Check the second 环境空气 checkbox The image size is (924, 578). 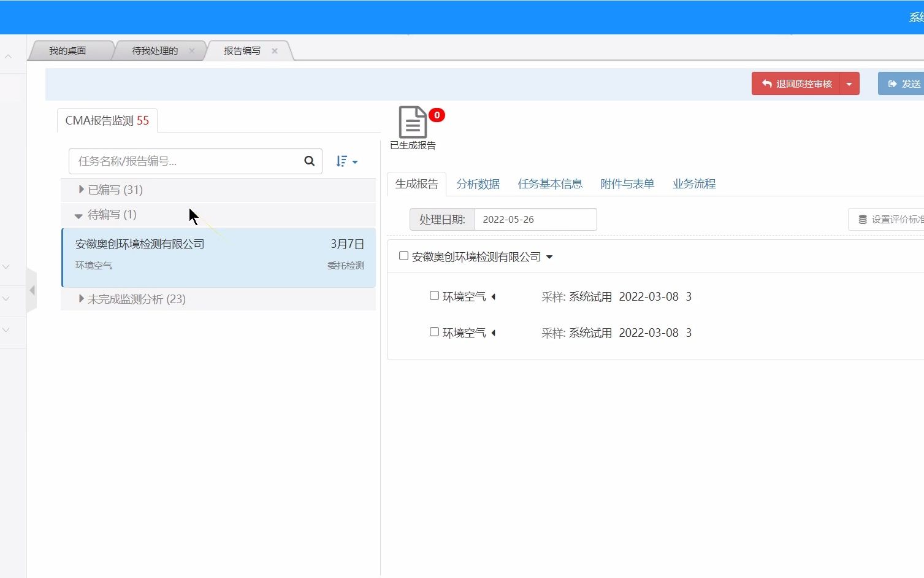(434, 332)
